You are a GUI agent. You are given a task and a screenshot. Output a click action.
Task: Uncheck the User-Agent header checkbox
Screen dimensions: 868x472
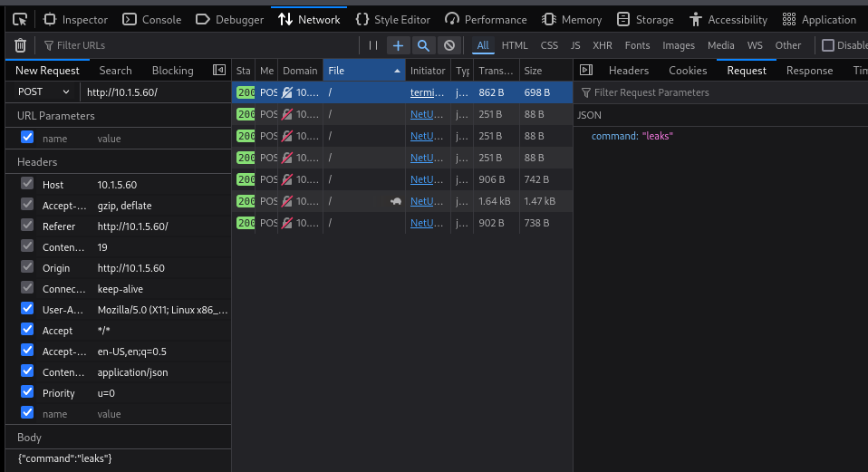click(x=27, y=309)
